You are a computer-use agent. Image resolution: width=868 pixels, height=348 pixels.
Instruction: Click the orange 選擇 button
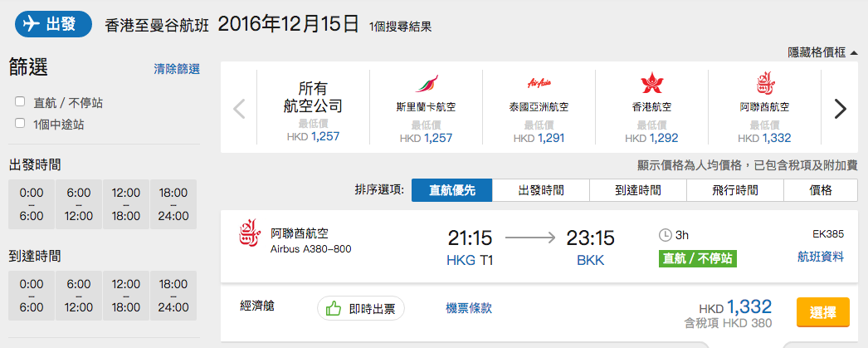tap(822, 312)
